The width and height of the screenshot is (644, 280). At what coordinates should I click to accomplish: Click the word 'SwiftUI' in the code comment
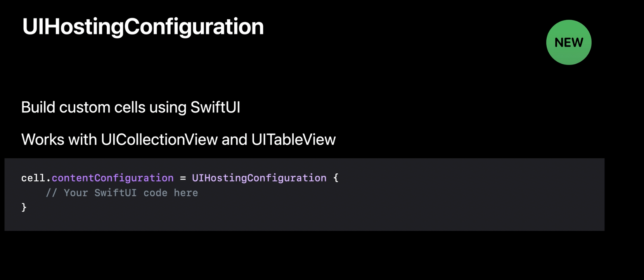coord(116,193)
